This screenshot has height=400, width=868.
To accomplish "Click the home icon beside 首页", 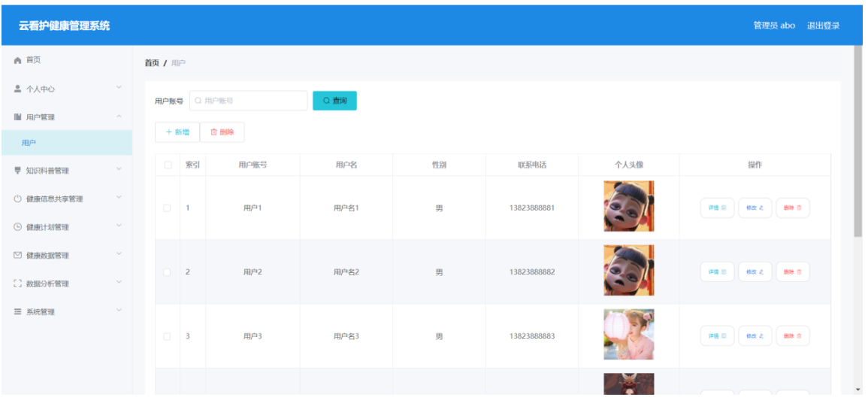I will coord(18,60).
